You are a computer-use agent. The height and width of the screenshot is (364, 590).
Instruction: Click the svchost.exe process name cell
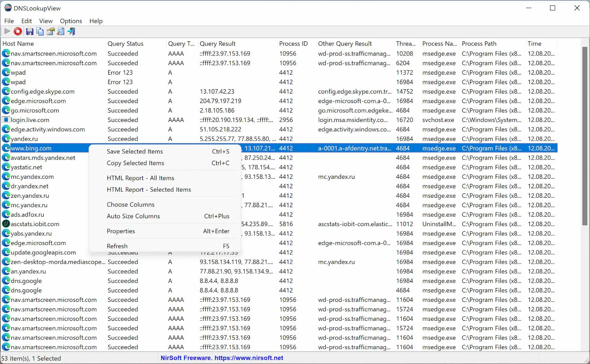438,120
